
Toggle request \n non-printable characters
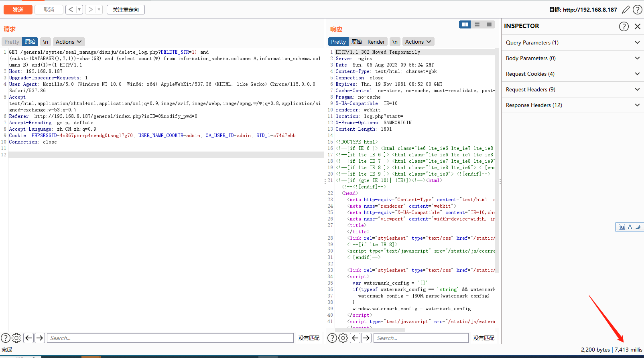[45, 42]
